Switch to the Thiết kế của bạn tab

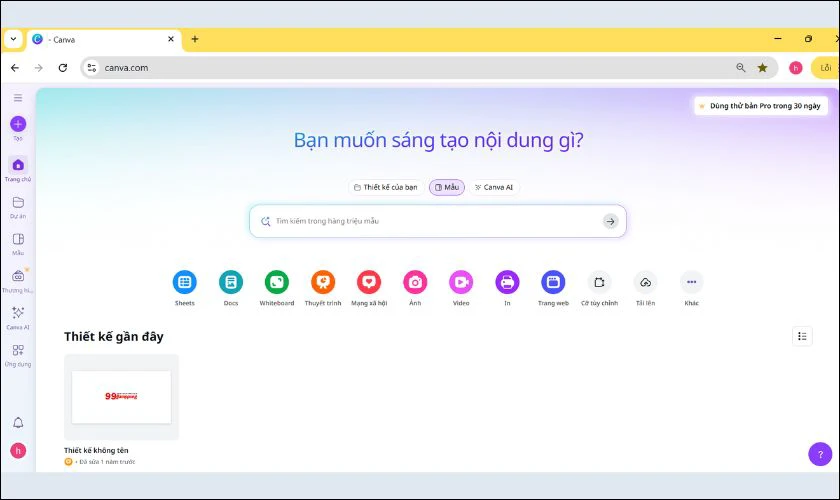click(x=385, y=187)
